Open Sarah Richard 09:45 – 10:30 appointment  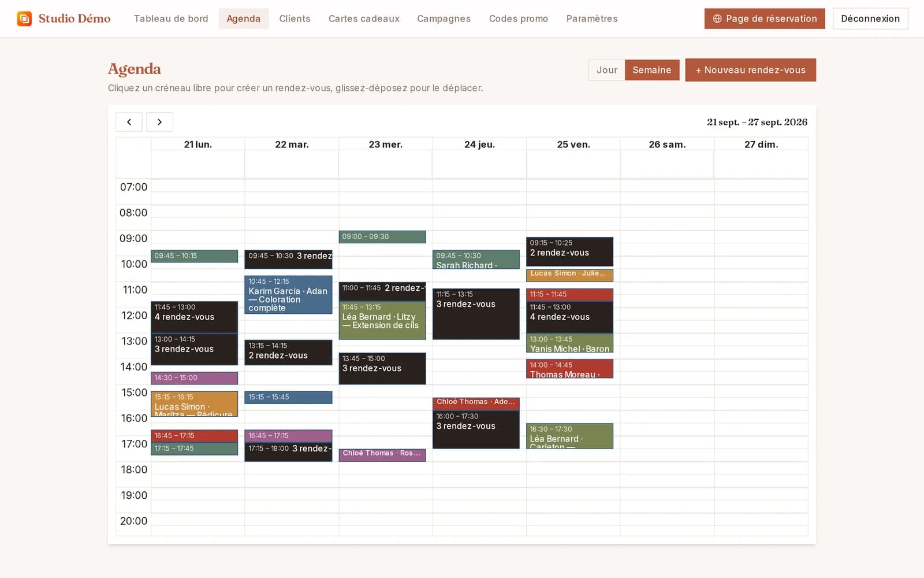coord(476,260)
